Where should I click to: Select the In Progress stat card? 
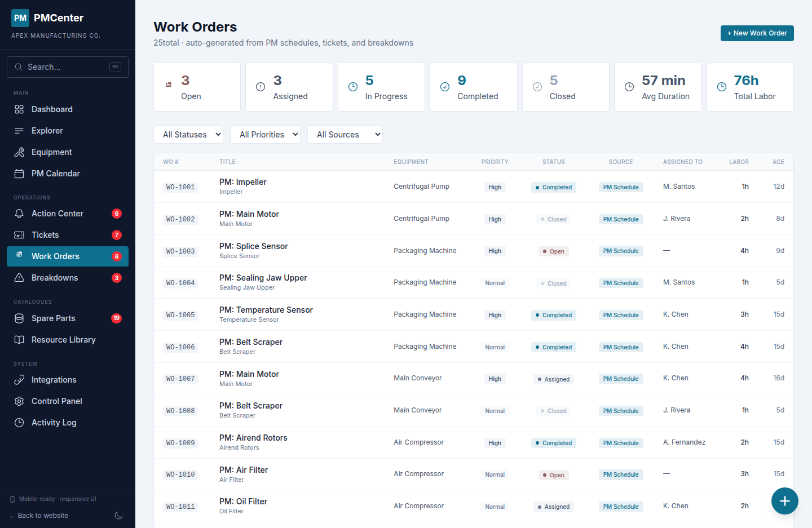[x=381, y=87]
